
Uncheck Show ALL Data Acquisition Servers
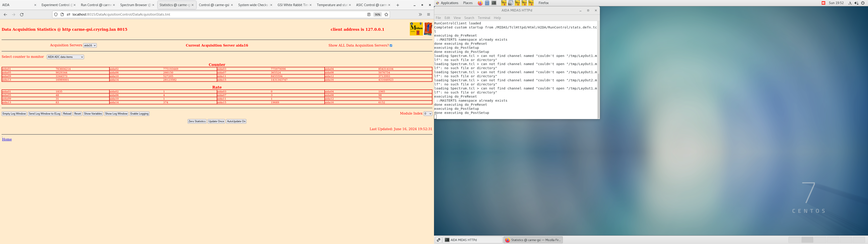point(391,45)
